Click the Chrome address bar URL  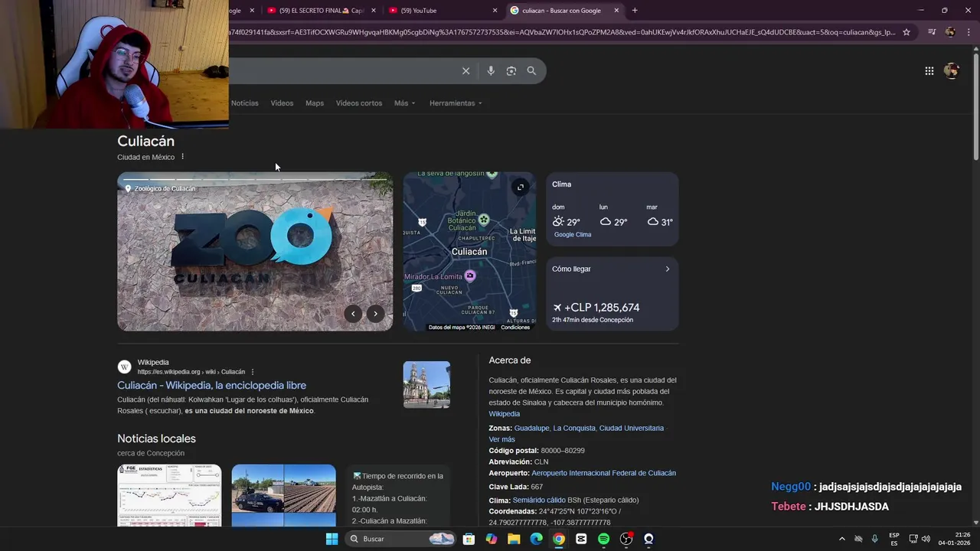563,32
